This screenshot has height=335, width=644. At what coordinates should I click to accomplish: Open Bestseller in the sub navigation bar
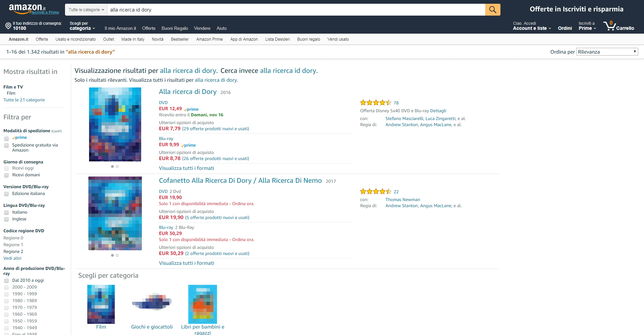[180, 39]
